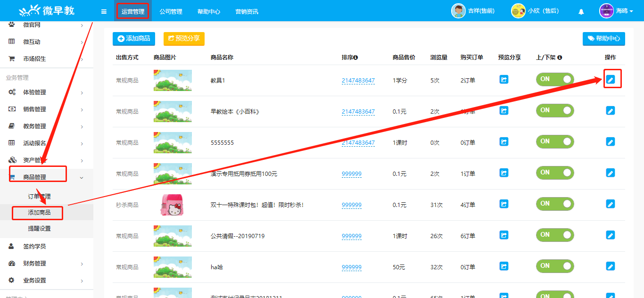Edit the ha哈 product
This screenshot has width=644, height=298.
(x=611, y=266)
